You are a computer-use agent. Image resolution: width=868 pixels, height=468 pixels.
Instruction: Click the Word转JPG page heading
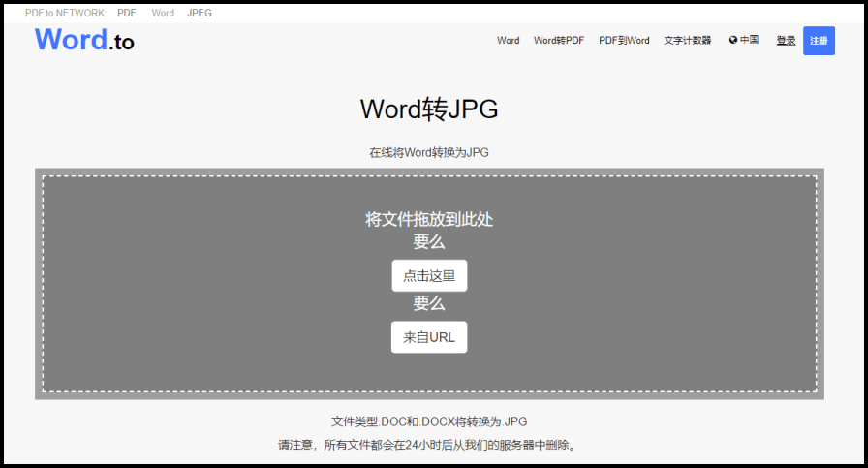(x=429, y=109)
